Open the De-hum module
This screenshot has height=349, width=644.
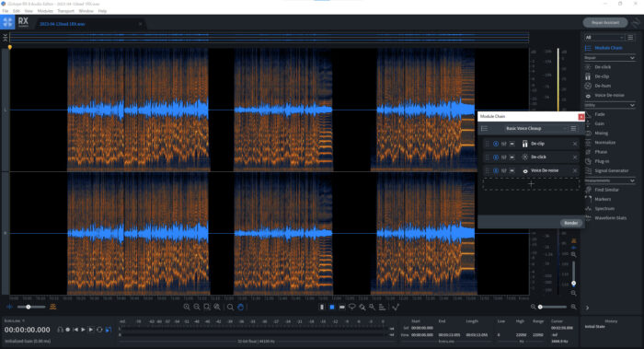click(602, 86)
